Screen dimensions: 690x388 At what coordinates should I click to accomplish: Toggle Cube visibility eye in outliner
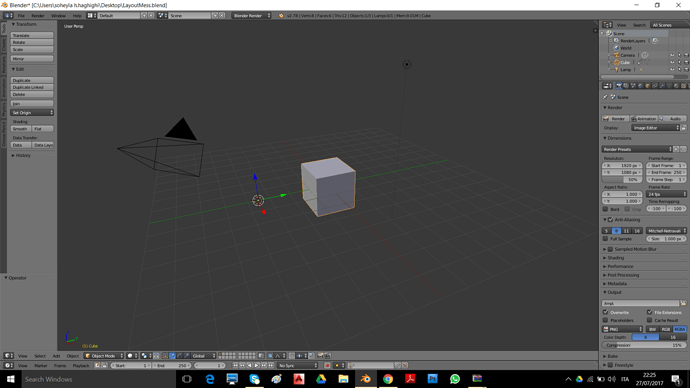(x=672, y=62)
